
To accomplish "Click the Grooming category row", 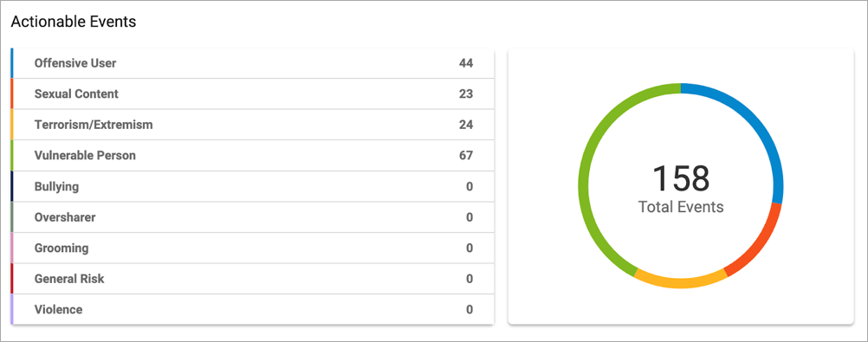I will 252,248.
